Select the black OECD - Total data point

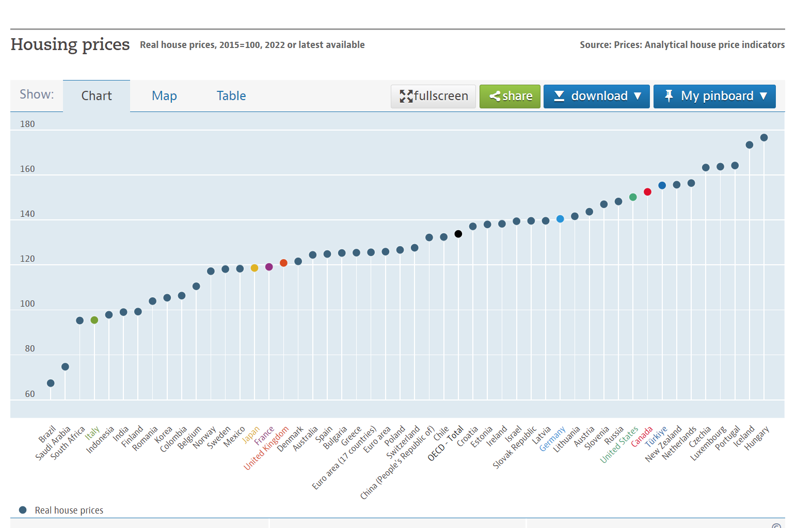pos(458,234)
